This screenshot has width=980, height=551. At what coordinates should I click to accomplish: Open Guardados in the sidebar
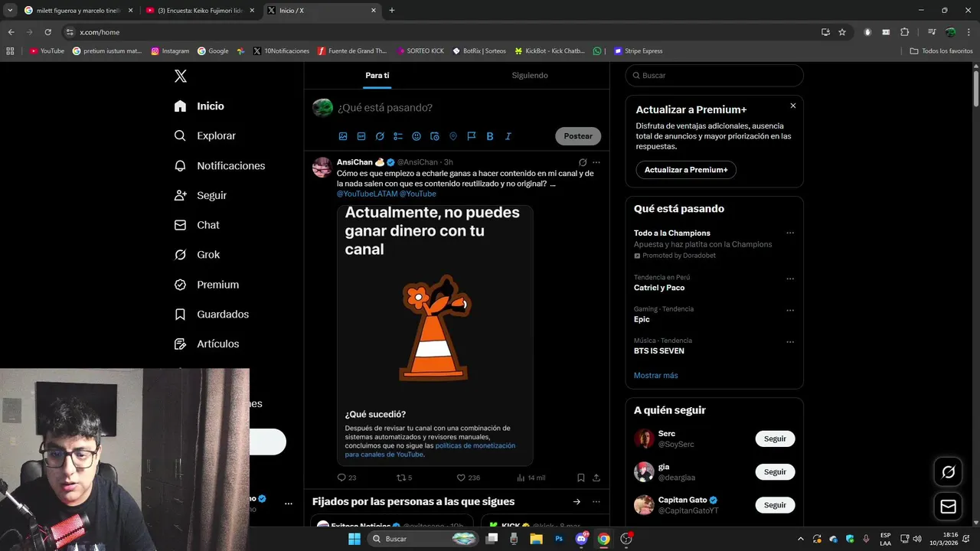coord(211,315)
